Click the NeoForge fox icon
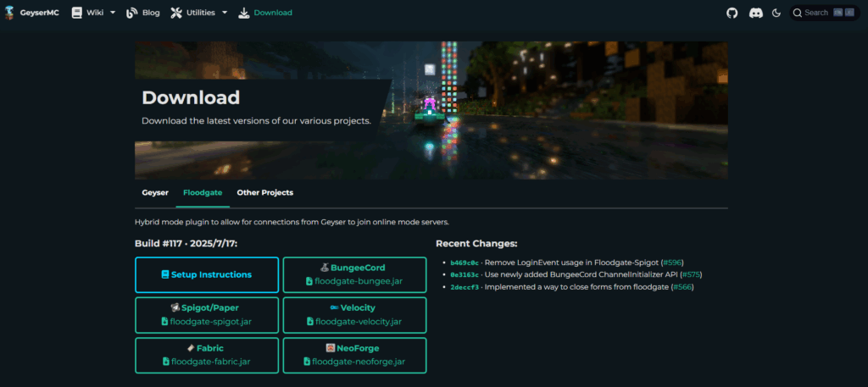The image size is (868, 387). [331, 348]
